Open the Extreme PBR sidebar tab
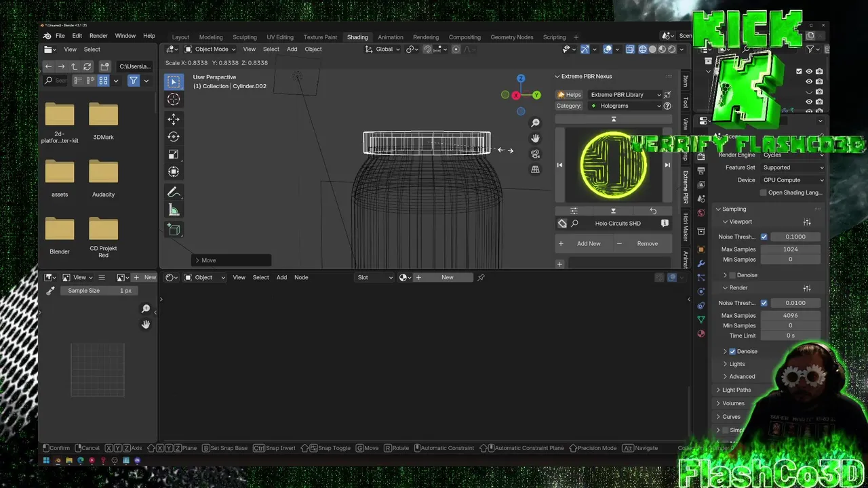Viewport: 868px width, 488px height. pyautogui.click(x=686, y=186)
